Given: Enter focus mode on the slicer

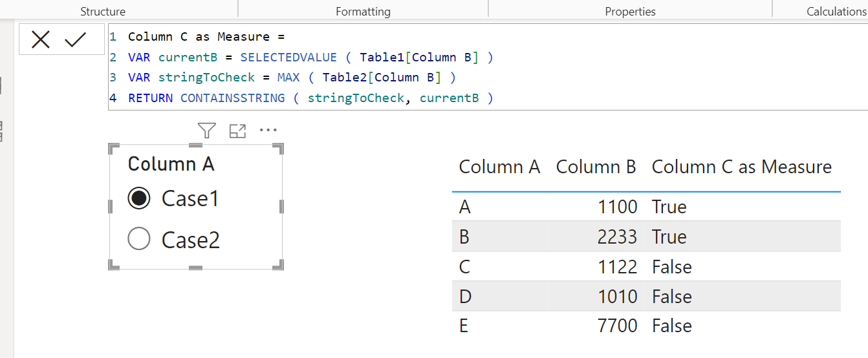Looking at the screenshot, I should [238, 131].
